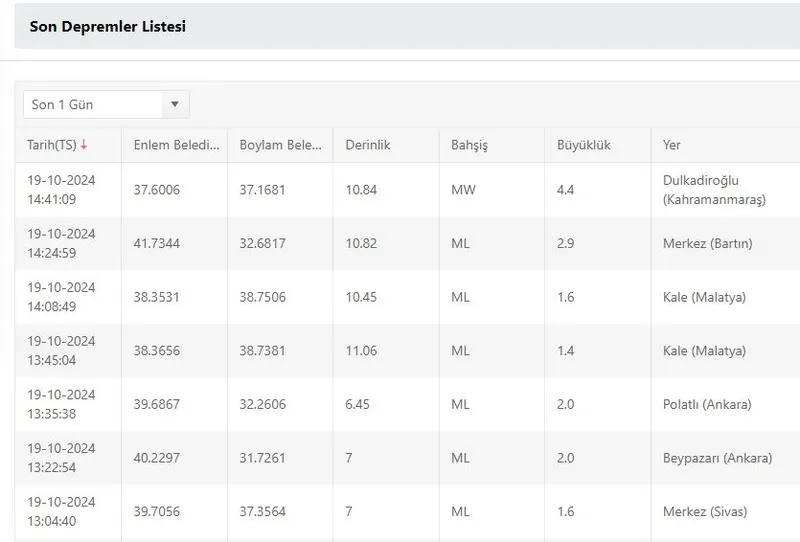Sort by the Enlem column header
The width and height of the screenshot is (800, 542).
tap(175, 145)
